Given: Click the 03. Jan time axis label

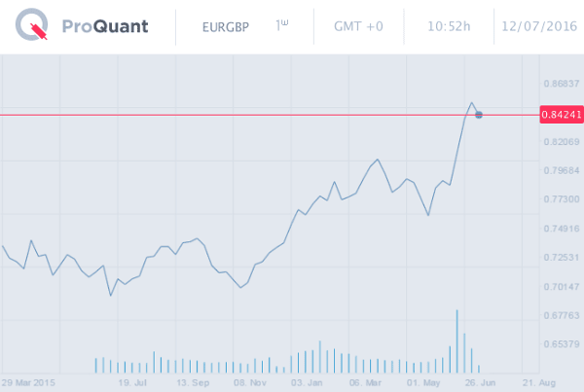Looking at the screenshot, I should [x=310, y=382].
